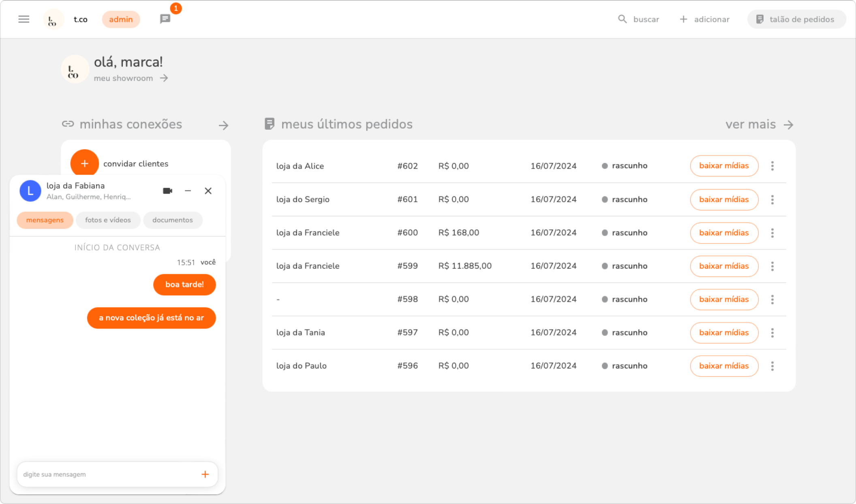Expand three-dot menu for order #599

[772, 266]
